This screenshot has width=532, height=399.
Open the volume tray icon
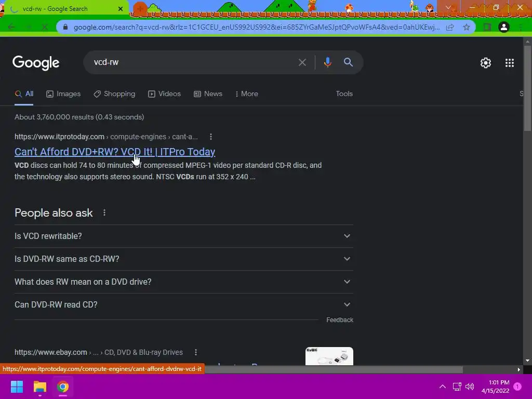tap(470, 387)
